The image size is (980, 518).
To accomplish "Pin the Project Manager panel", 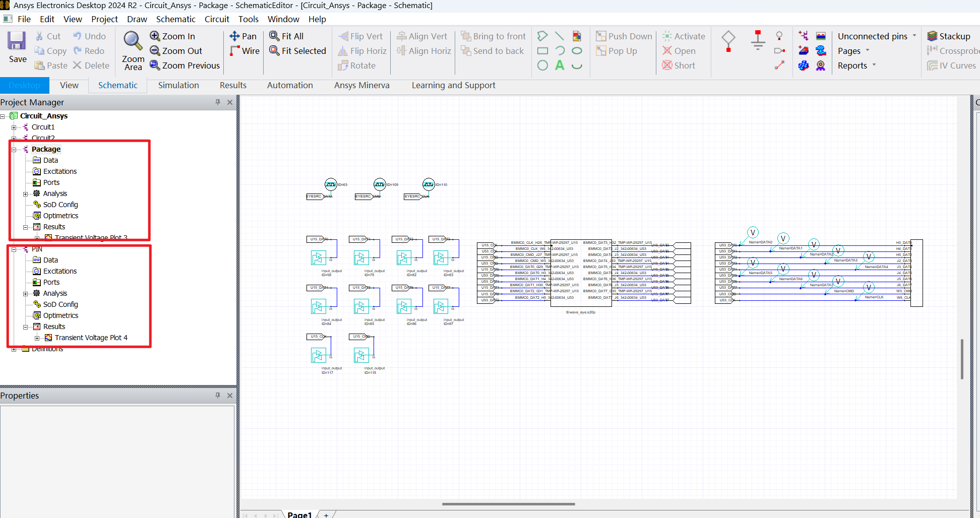I will point(218,102).
